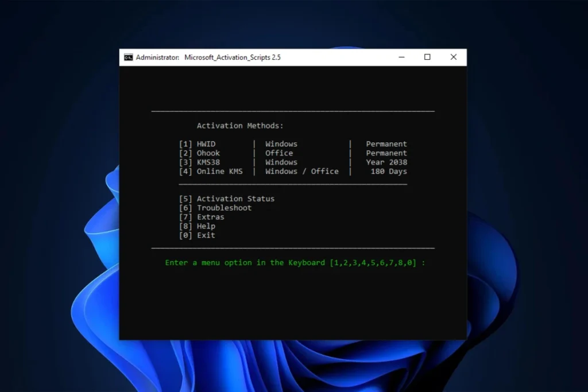Click 'Windows / Office' in Online KMS row
The image size is (588, 392).
[302, 171]
